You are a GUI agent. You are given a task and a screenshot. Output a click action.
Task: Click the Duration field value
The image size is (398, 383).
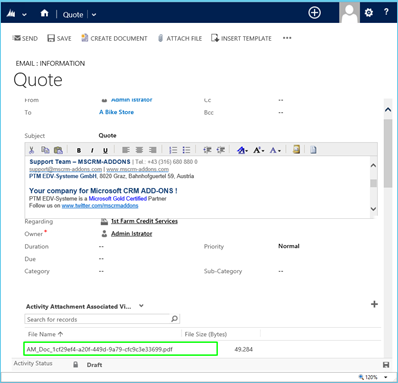pos(101,247)
